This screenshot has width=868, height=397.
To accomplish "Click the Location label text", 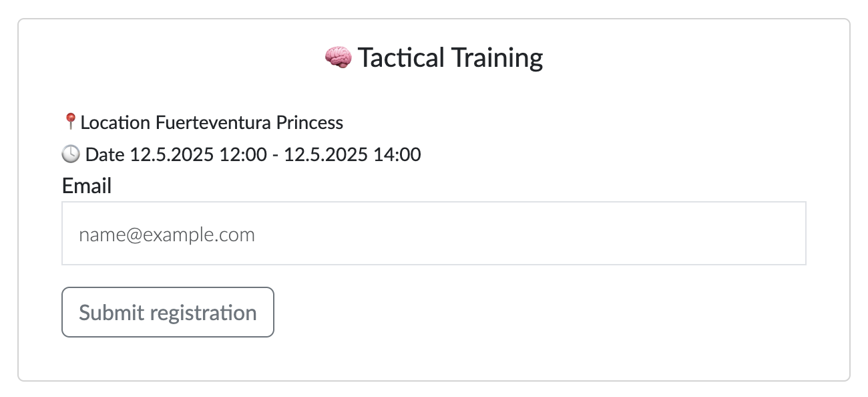I will coord(115,123).
